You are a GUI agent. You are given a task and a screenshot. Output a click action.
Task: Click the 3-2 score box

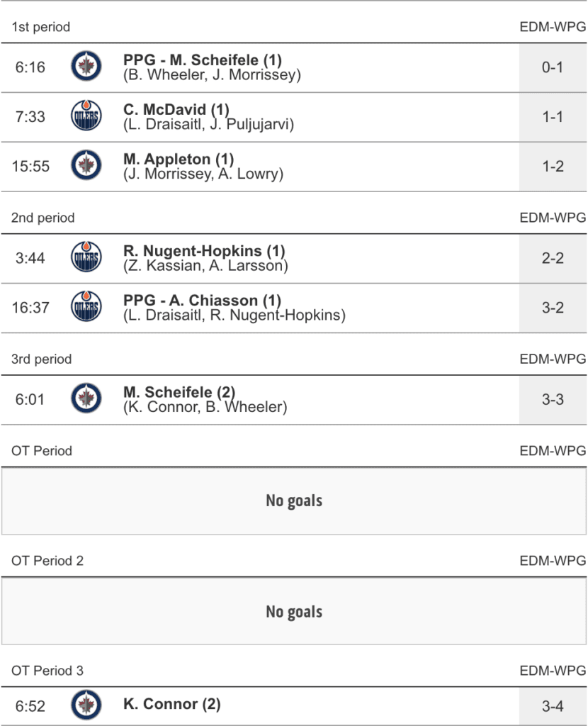pyautogui.click(x=553, y=307)
